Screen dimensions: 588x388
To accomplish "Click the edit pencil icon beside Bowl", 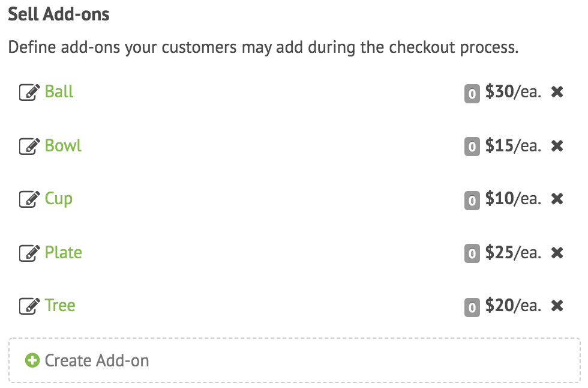I will point(29,146).
